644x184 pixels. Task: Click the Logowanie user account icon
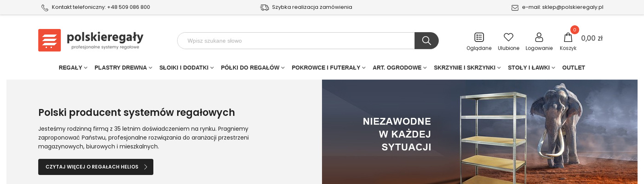click(539, 37)
